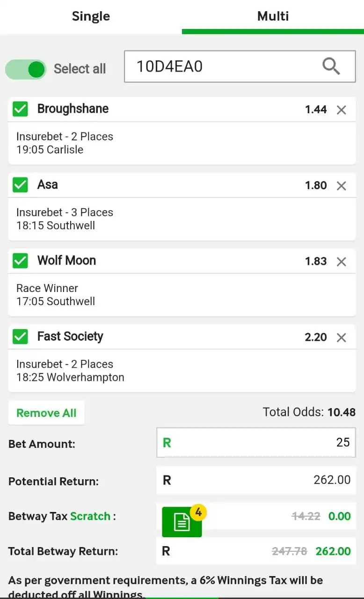This screenshot has width=364, height=599.
Task: Switch to the Single tab
Action: click(x=91, y=16)
